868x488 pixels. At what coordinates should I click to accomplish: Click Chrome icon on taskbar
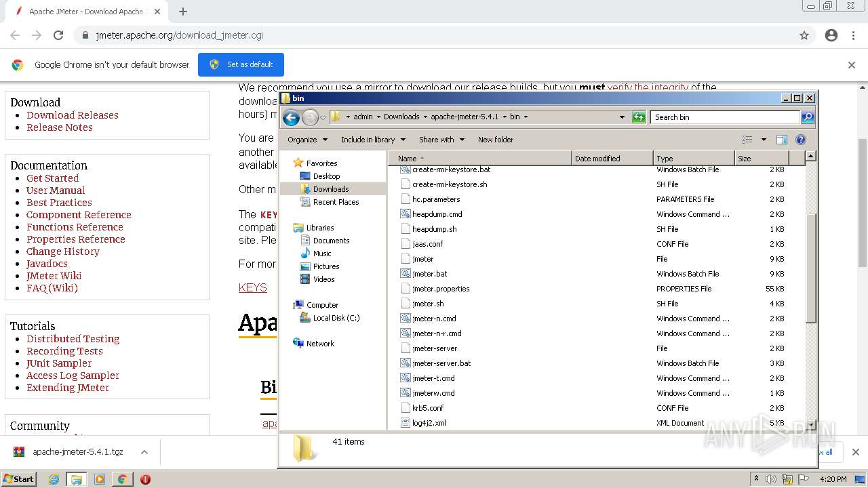(122, 479)
